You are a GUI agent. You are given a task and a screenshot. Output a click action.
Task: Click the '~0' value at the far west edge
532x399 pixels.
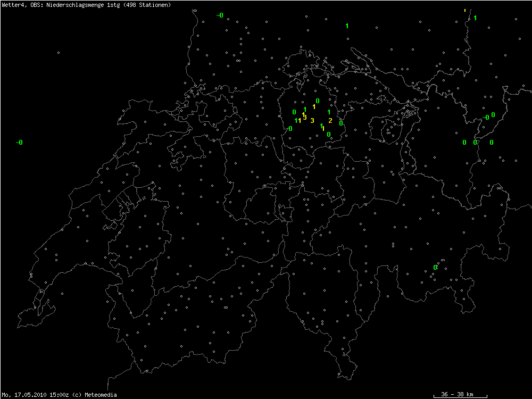[x=19, y=143]
